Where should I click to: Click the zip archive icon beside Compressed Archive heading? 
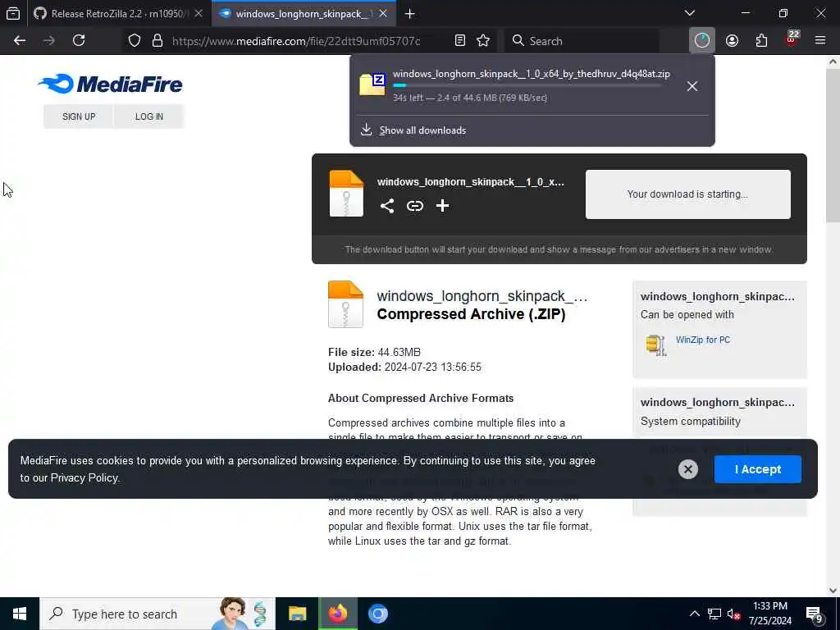coord(345,304)
